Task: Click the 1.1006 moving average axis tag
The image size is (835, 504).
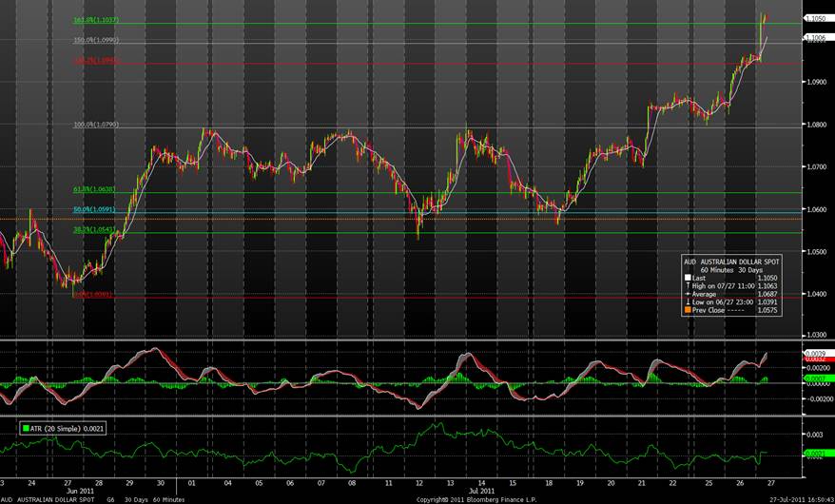Action: pos(814,37)
